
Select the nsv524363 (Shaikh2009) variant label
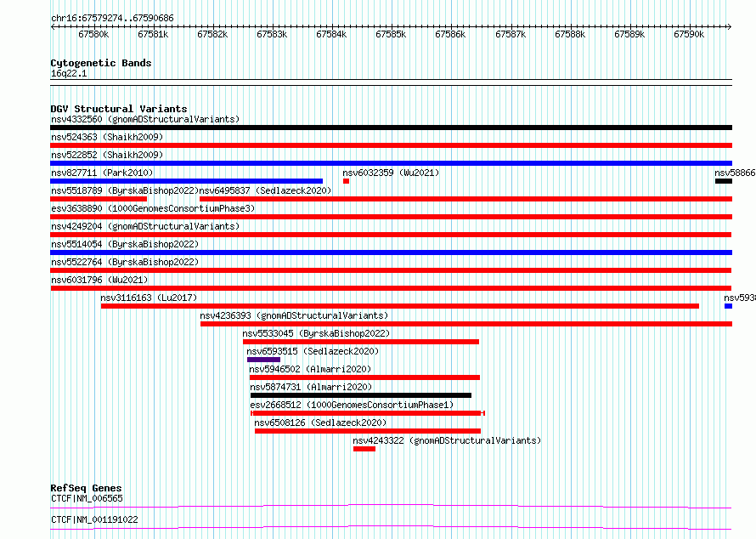tap(107, 137)
